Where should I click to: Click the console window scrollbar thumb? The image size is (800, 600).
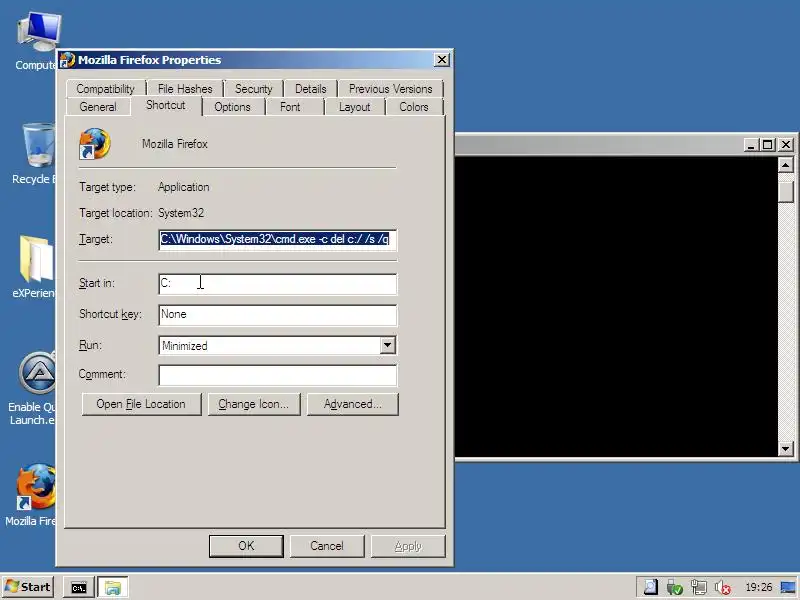point(786,191)
